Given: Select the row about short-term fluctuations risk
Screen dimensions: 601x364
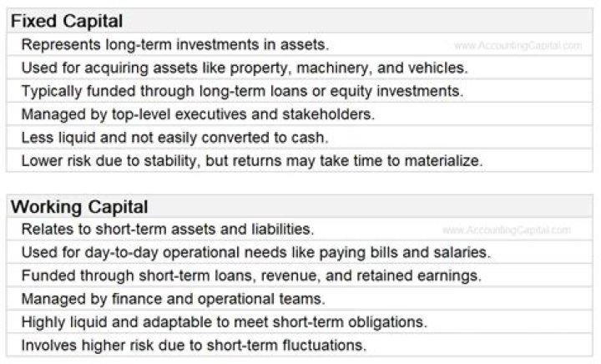Looking at the screenshot, I should tap(194, 344).
